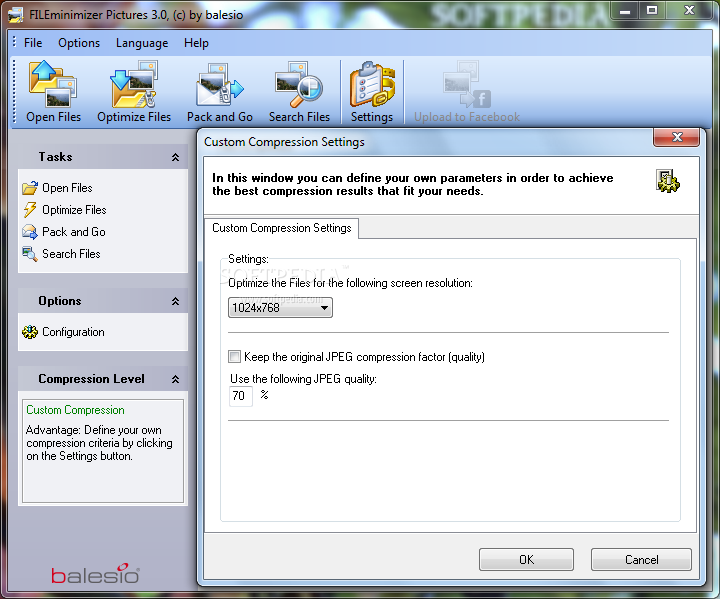Open the File menu
720x599 pixels.
click(x=33, y=43)
